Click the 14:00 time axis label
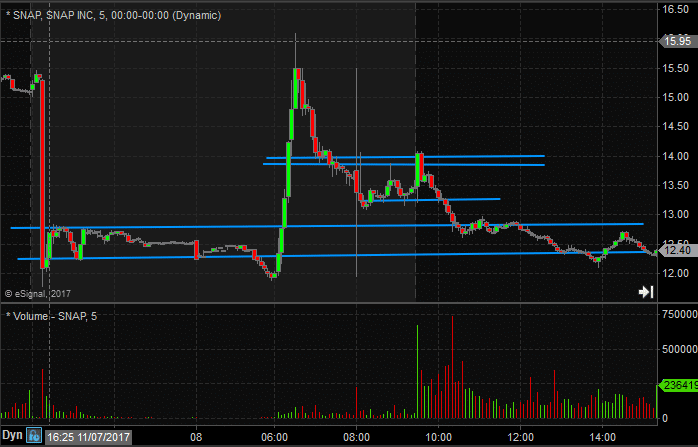Screen dimensions: 698x447 (602, 437)
